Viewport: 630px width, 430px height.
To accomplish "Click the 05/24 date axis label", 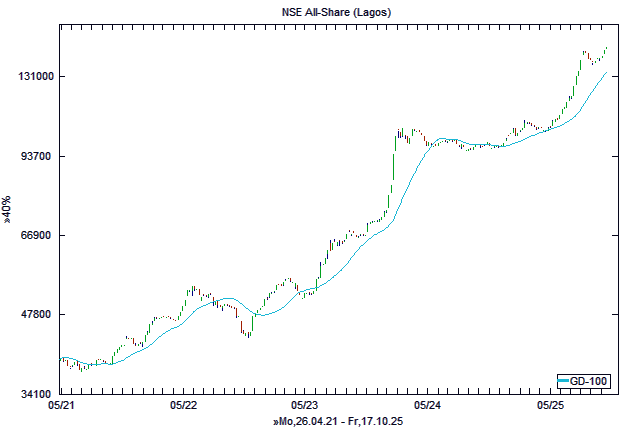I will click(428, 406).
